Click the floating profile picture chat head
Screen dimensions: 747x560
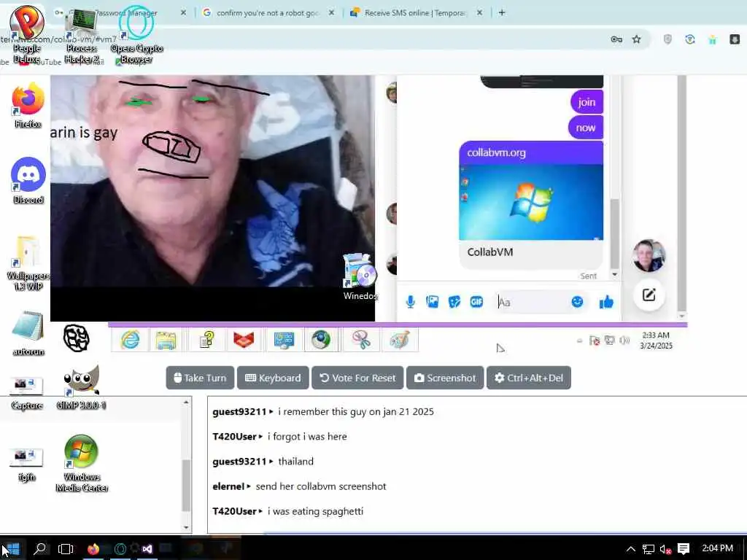pyautogui.click(x=649, y=256)
